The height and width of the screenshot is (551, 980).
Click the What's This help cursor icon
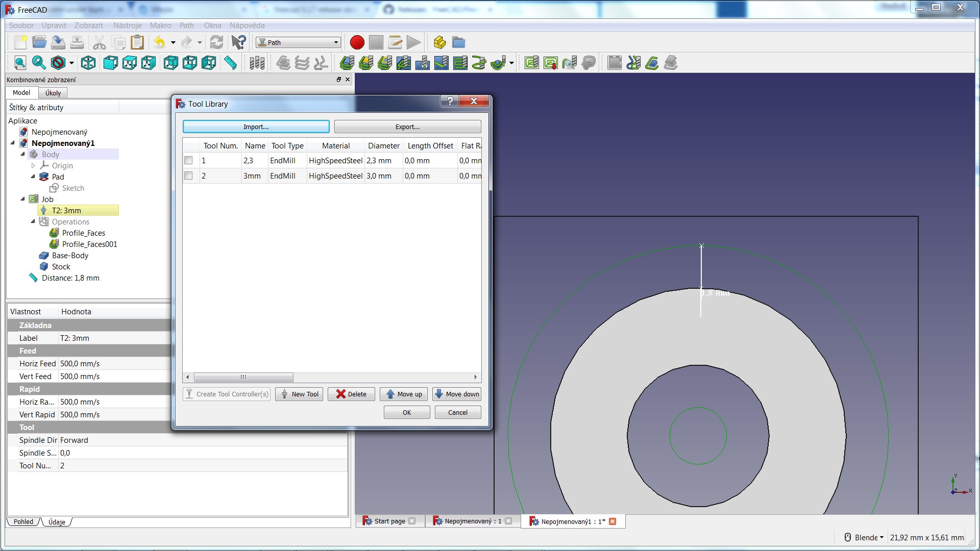point(238,42)
